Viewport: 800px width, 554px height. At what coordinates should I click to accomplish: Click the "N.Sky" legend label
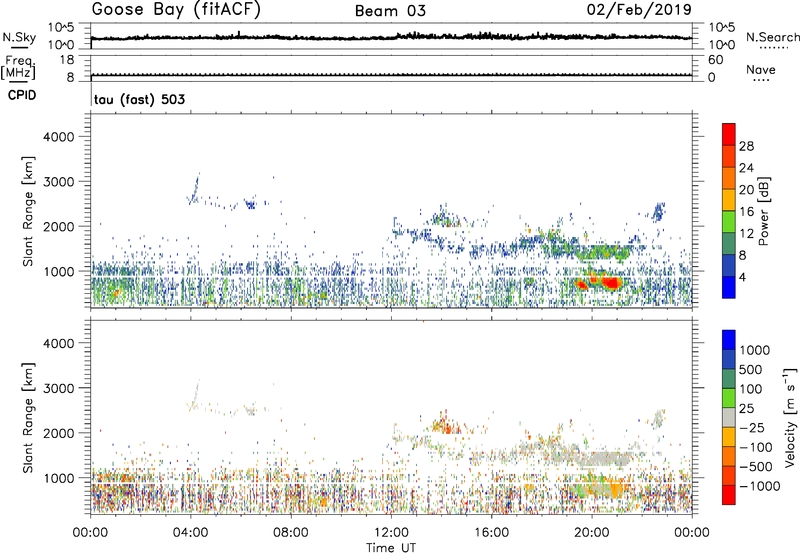[x=19, y=38]
